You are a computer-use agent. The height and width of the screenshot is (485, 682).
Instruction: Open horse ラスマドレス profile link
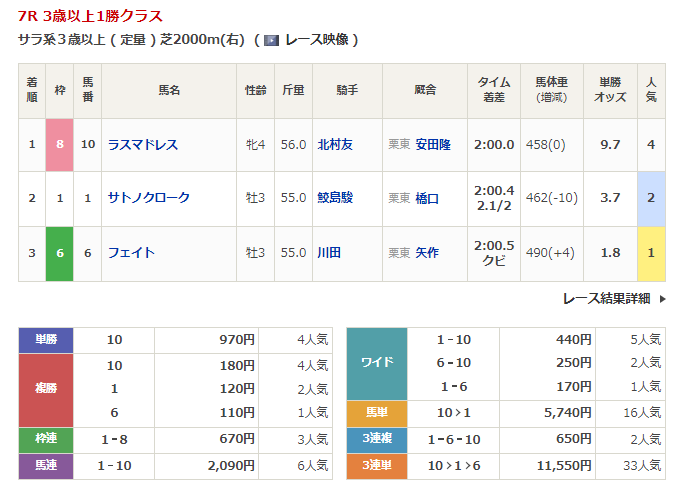pyautogui.click(x=142, y=144)
